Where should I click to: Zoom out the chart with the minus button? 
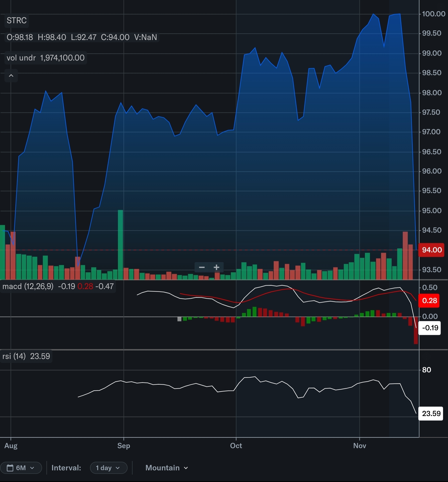click(202, 267)
